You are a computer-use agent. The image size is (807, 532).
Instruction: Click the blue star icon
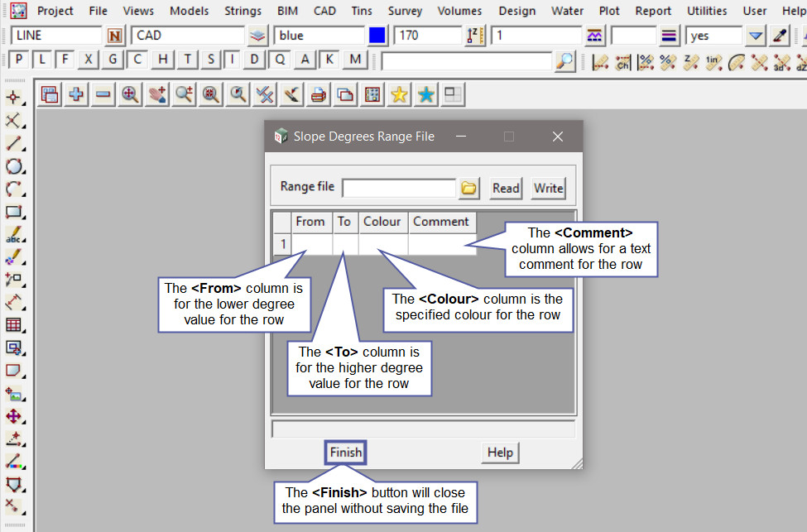pyautogui.click(x=426, y=94)
